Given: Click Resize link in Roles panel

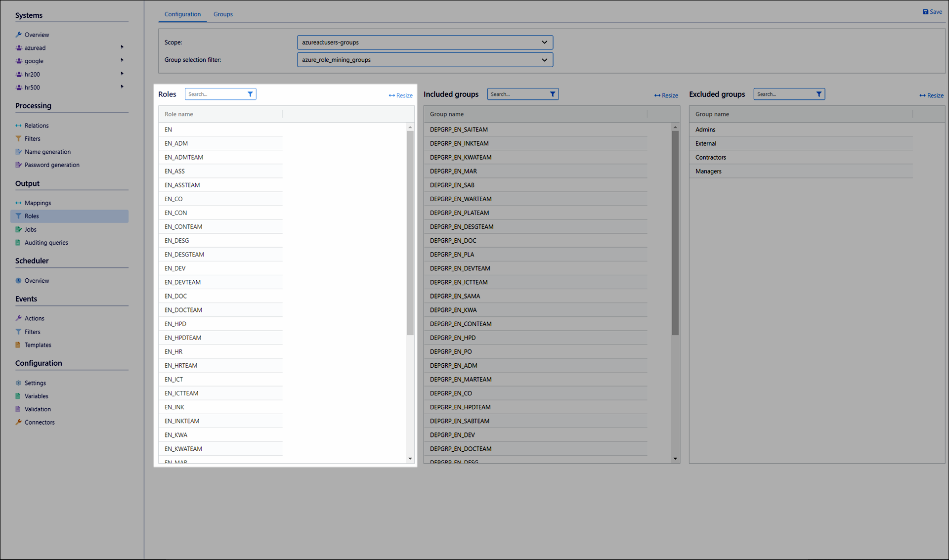Looking at the screenshot, I should (x=400, y=95).
